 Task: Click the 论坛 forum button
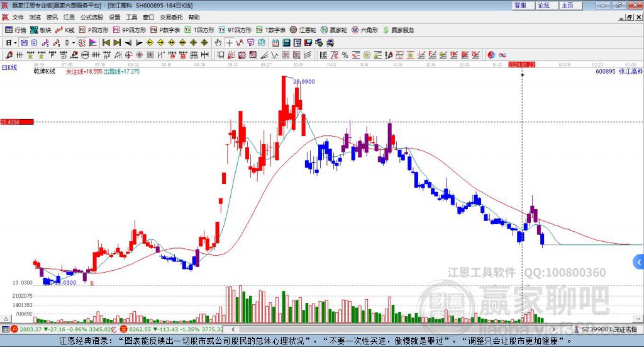coord(547,5)
